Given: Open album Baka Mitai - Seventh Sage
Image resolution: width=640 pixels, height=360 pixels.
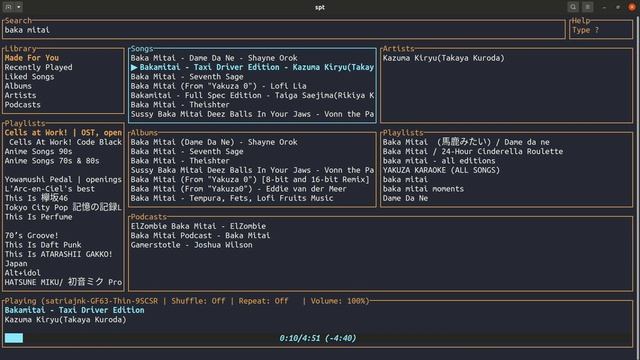Looking at the screenshot, I should [187, 151].
